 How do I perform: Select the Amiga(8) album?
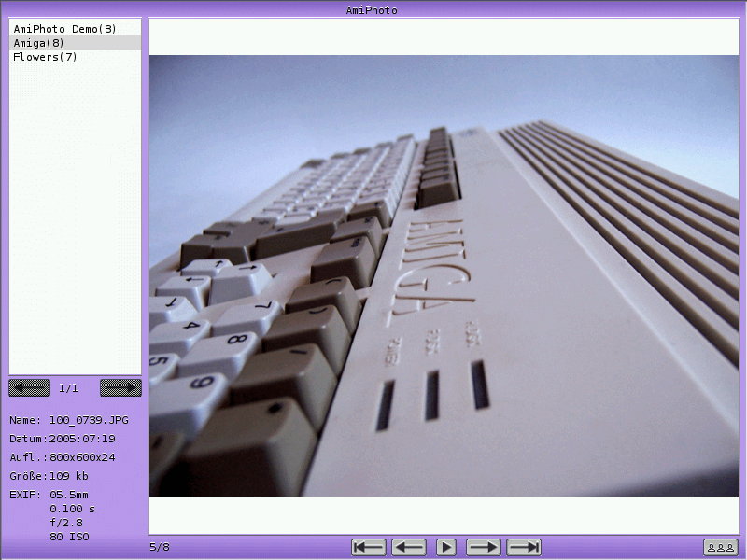point(75,43)
